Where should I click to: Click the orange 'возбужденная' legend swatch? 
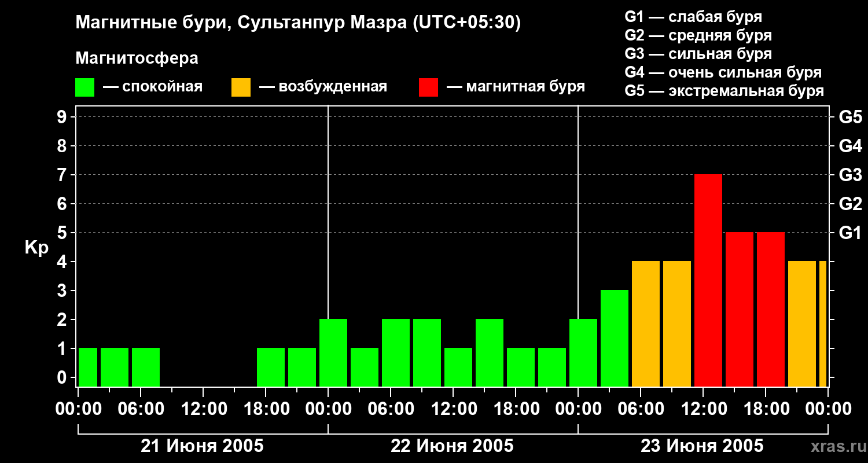[241, 87]
